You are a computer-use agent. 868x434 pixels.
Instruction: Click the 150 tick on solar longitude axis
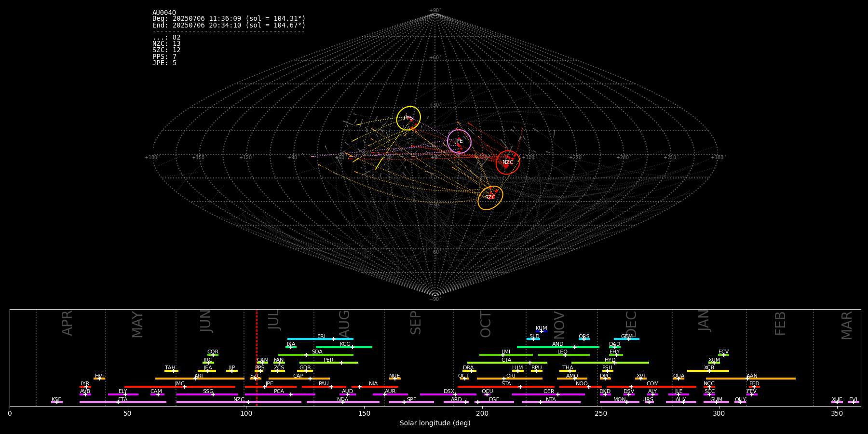(x=364, y=414)
